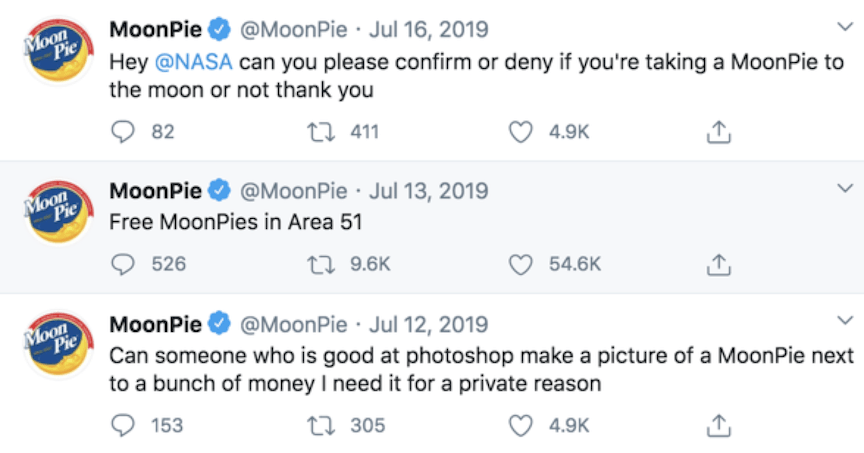Reply to the NASA MoonPie tweet

click(122, 132)
